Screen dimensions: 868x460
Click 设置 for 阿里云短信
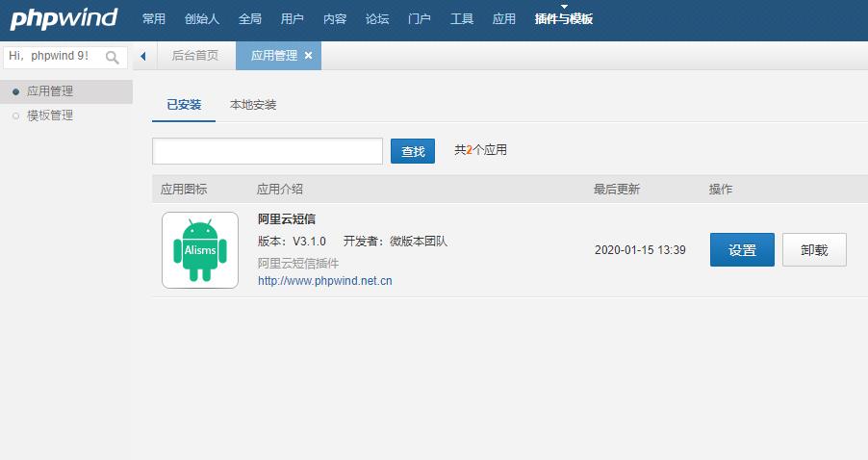click(742, 249)
